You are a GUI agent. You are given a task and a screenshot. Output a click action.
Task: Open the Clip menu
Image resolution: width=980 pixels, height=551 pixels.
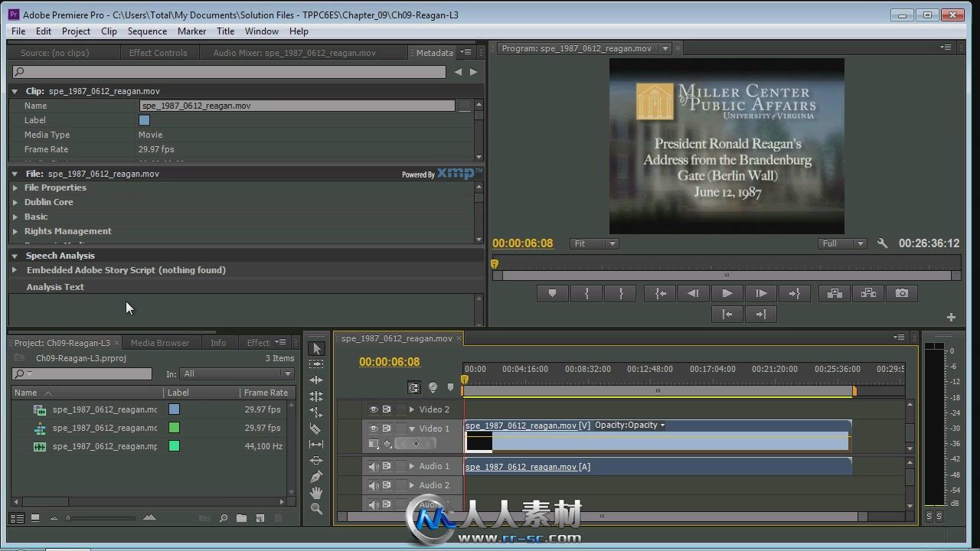(x=109, y=31)
